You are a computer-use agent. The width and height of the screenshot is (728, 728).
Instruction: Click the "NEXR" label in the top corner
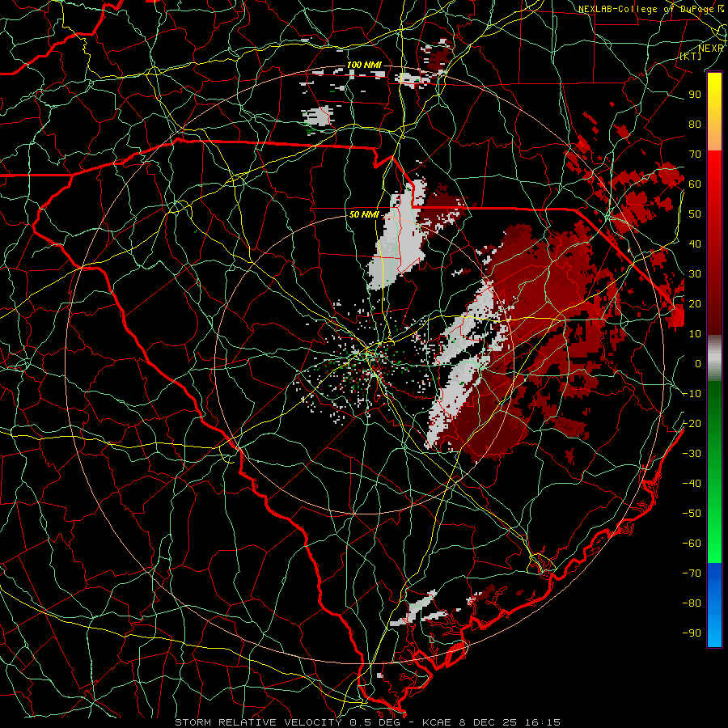(x=711, y=49)
